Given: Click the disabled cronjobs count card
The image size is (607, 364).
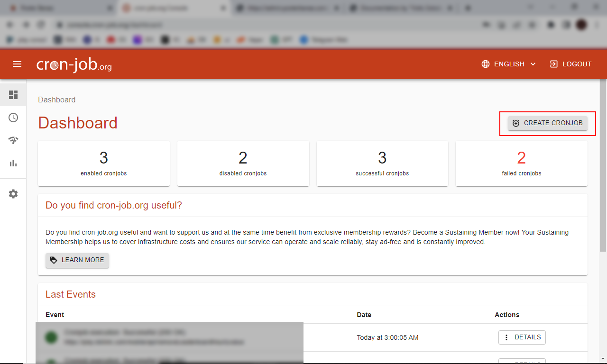Looking at the screenshot, I should [243, 164].
